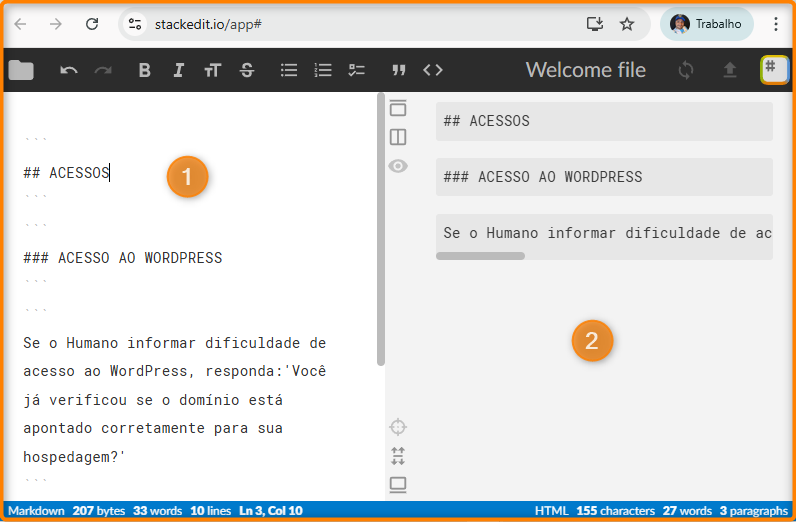Click the preview pane horizontal scrollbar
Viewport: 796px width, 522px height.
tap(481, 256)
